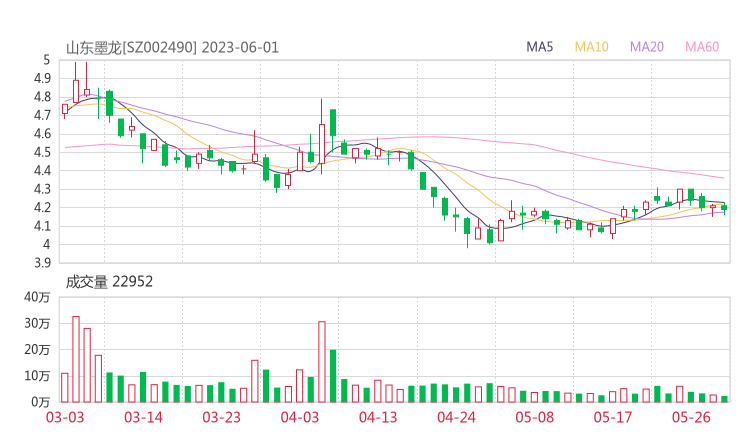Pick the 04-24 date marker
This screenshot has height=440, width=740.
tap(456, 418)
